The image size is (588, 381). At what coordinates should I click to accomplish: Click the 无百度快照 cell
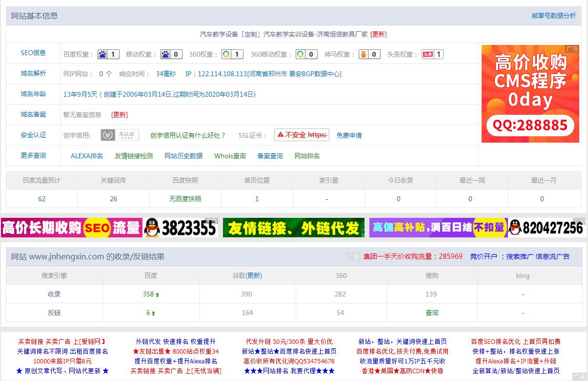pos(185,199)
